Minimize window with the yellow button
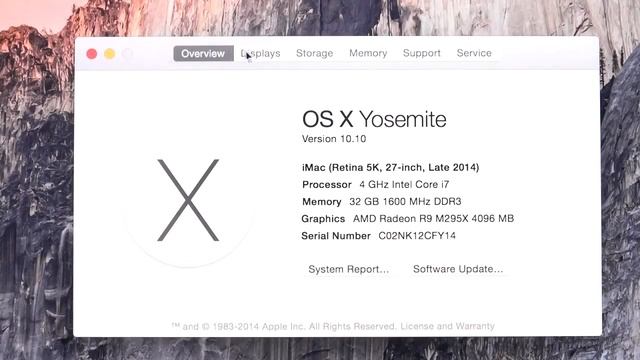Image resolution: width=640 pixels, height=360 pixels. point(109,54)
